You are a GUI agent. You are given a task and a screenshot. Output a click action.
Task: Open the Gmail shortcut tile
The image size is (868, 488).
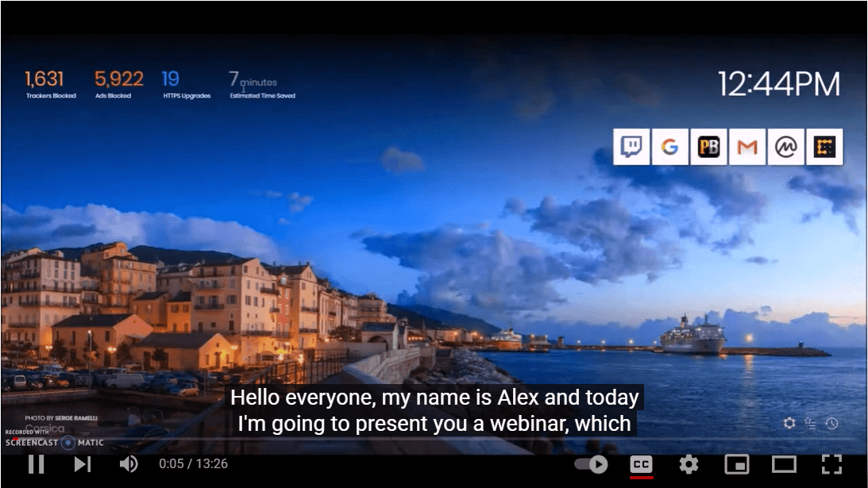(x=747, y=147)
